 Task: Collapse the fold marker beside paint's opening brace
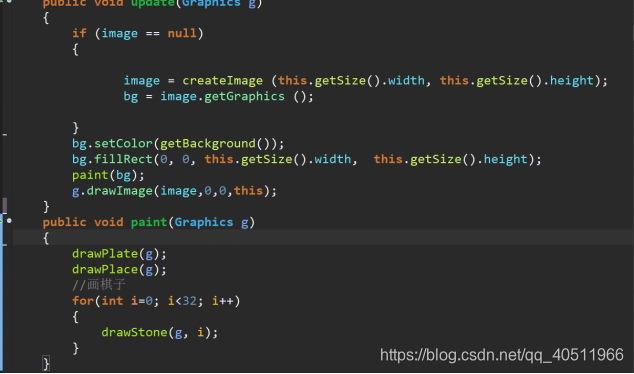click(x=5, y=245)
